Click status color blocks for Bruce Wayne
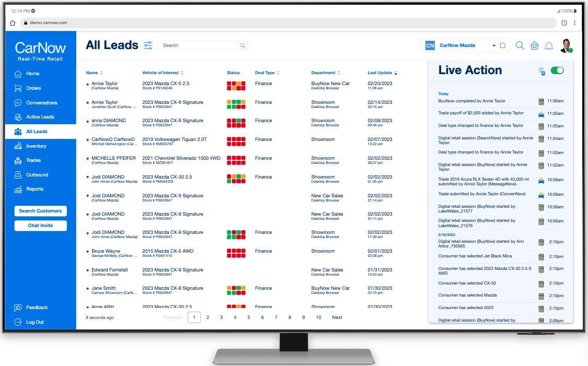Viewport: 588px width, 366px height. (236, 253)
